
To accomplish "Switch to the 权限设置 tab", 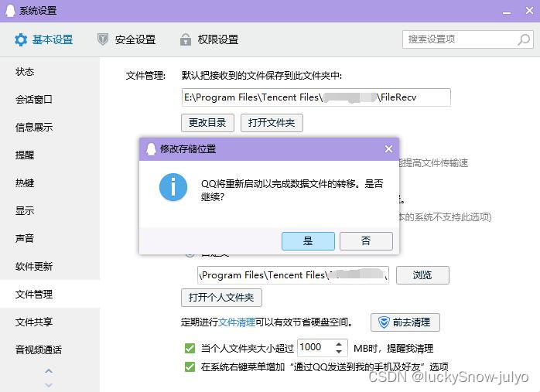I will click(x=209, y=39).
